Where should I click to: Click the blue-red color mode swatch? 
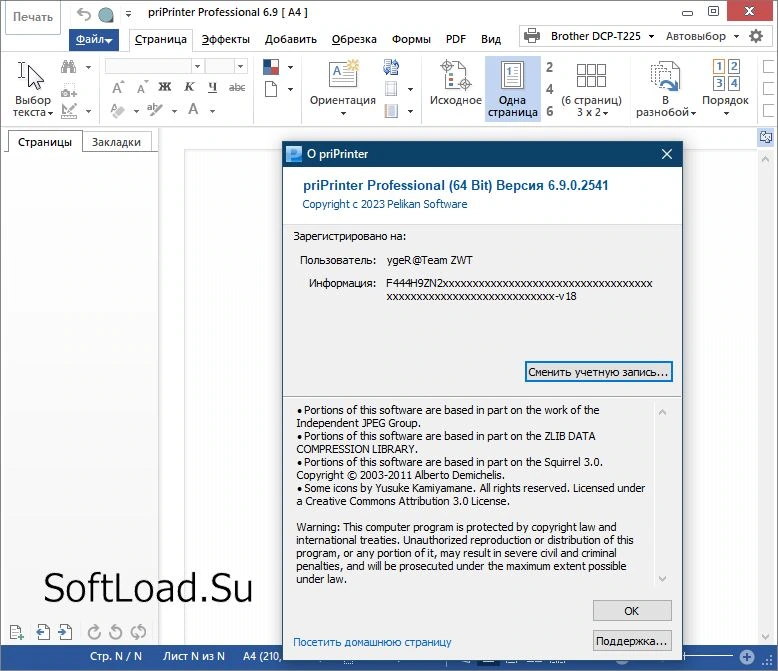click(271, 67)
